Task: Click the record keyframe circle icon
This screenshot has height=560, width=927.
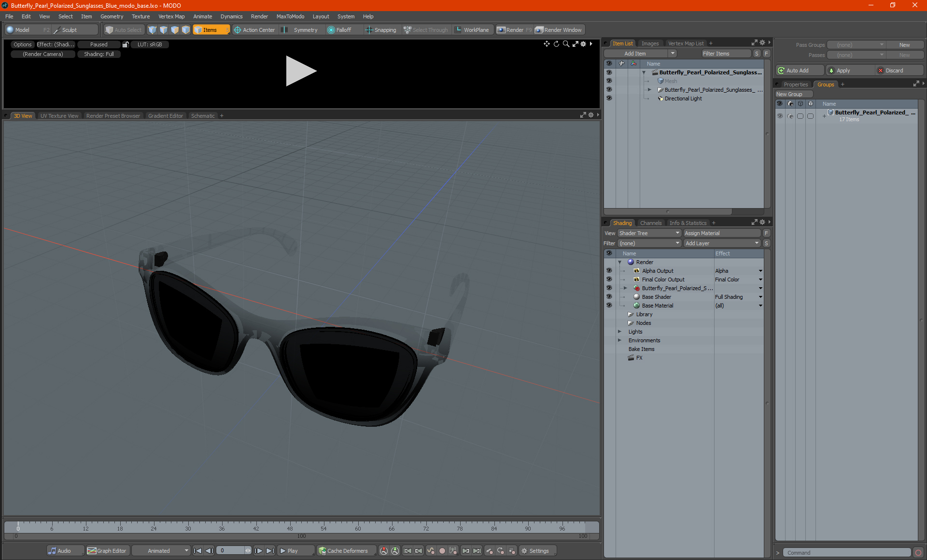Action: point(442,551)
